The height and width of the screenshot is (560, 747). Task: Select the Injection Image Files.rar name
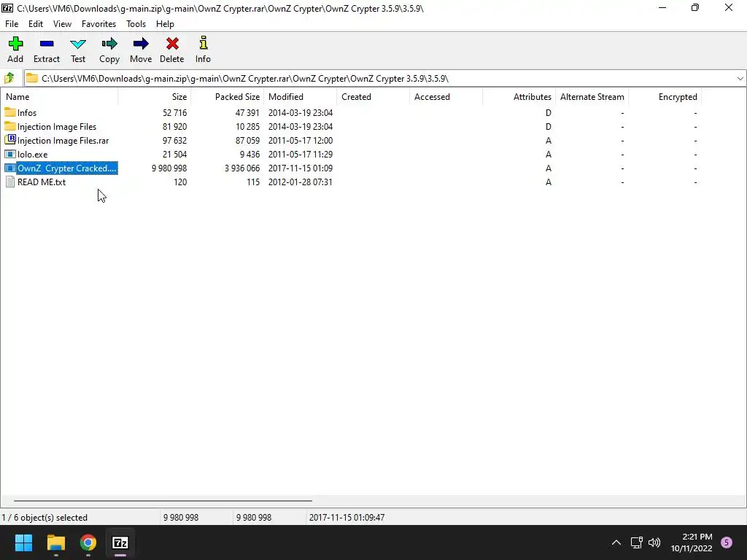pos(63,141)
